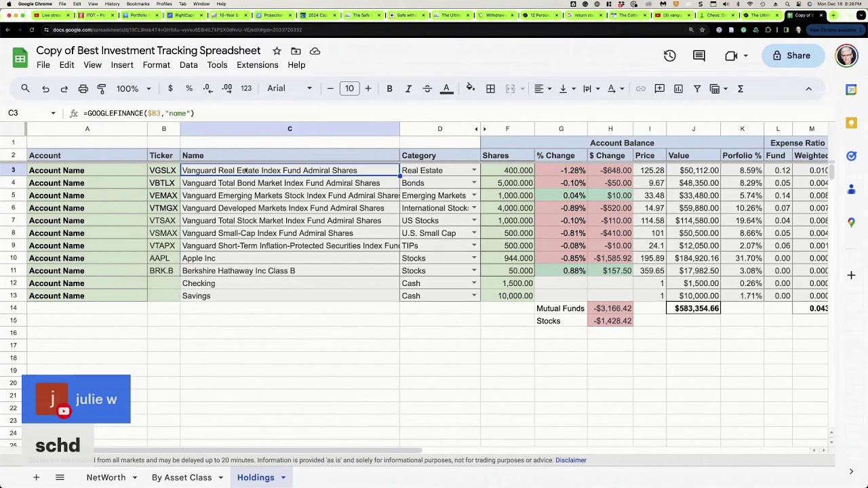The height and width of the screenshot is (488, 868).
Task: Open the Extensions menu
Action: [x=258, y=65]
